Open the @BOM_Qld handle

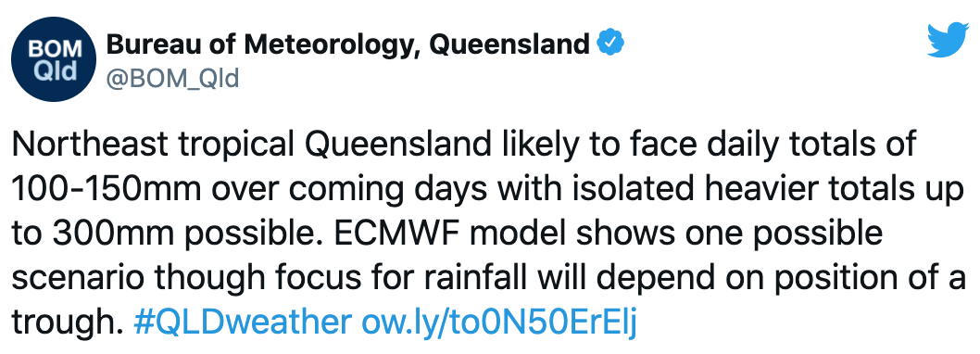(x=172, y=80)
